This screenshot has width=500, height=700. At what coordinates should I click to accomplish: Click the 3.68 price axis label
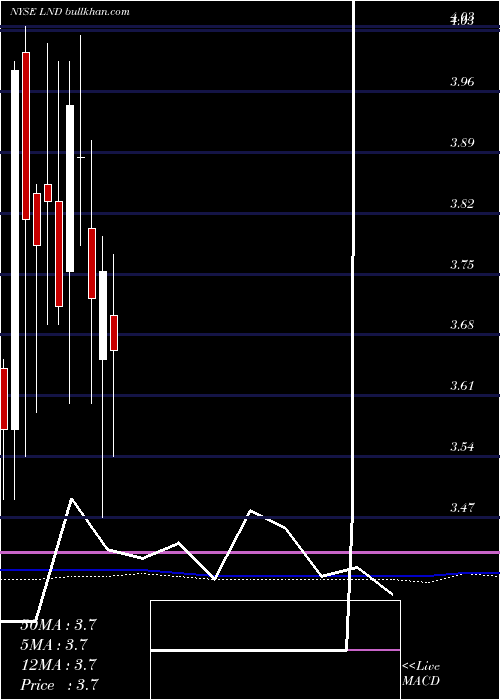pos(462,325)
